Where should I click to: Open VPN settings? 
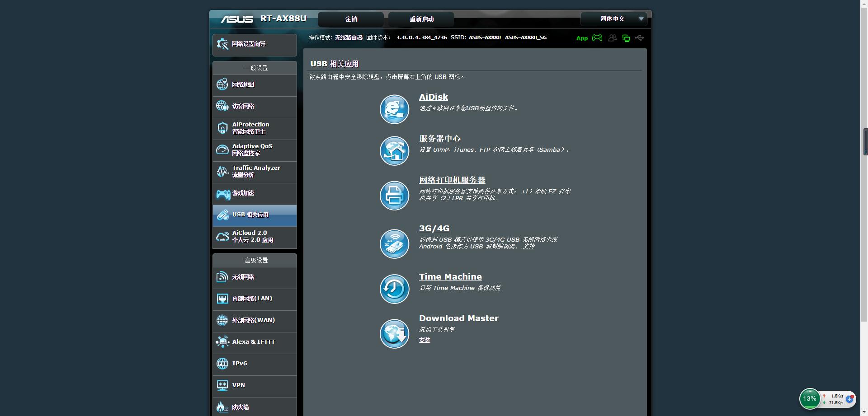pos(255,386)
